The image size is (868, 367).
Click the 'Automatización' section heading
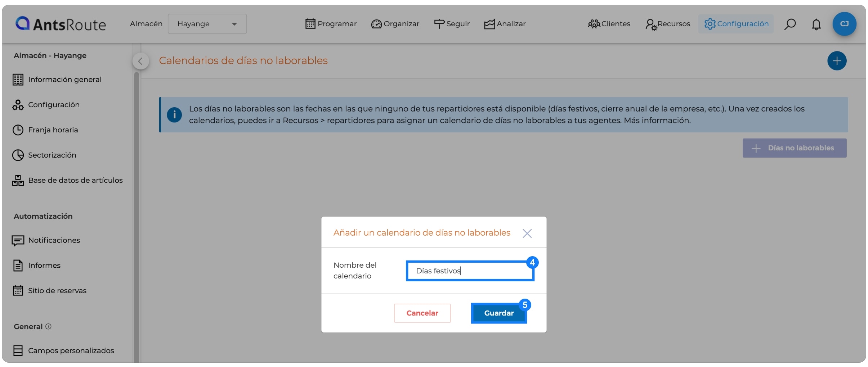coord(43,216)
